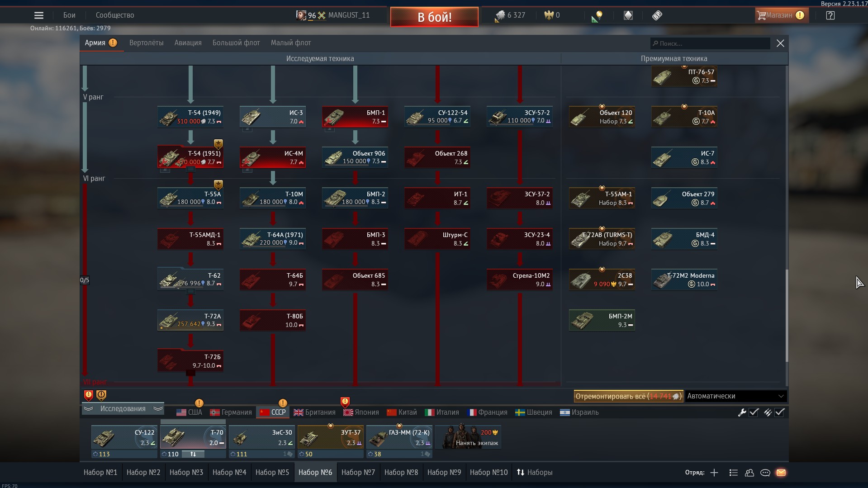Close the research tree window
The image size is (868, 488).
[x=780, y=43]
